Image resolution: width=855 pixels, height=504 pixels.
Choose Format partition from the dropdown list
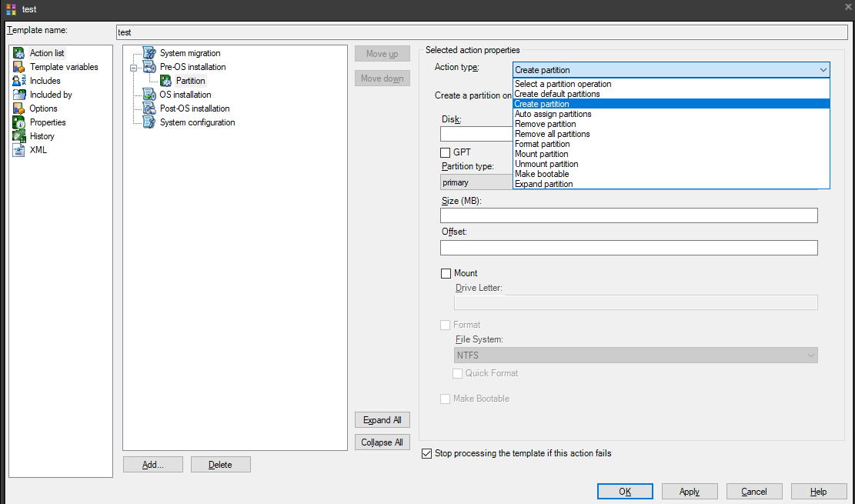(x=543, y=144)
